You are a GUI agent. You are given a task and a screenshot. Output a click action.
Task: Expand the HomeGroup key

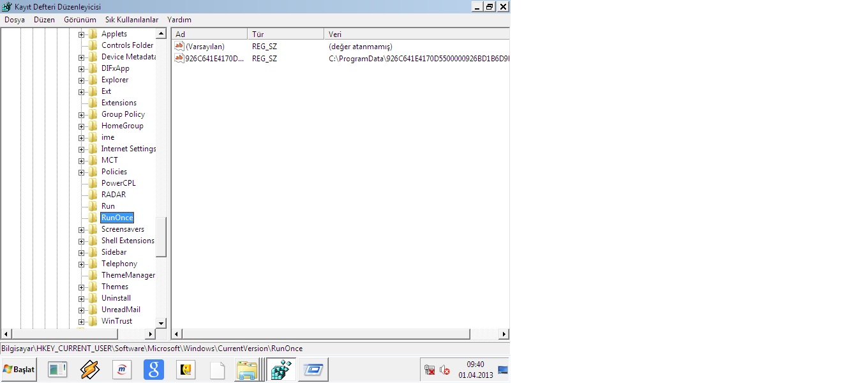pos(82,126)
